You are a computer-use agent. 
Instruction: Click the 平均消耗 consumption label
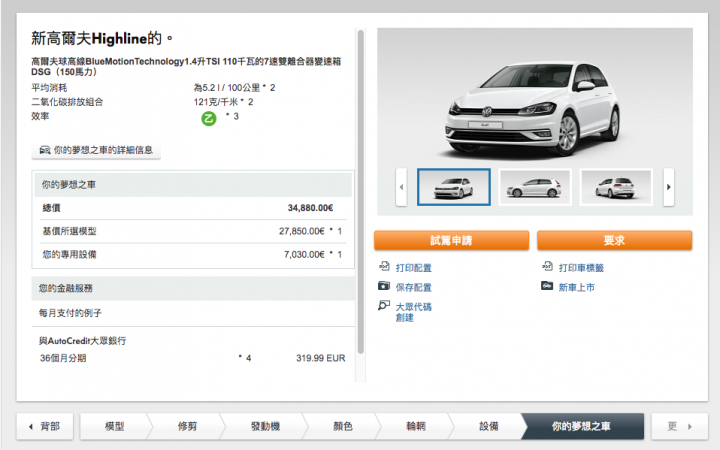(49, 88)
